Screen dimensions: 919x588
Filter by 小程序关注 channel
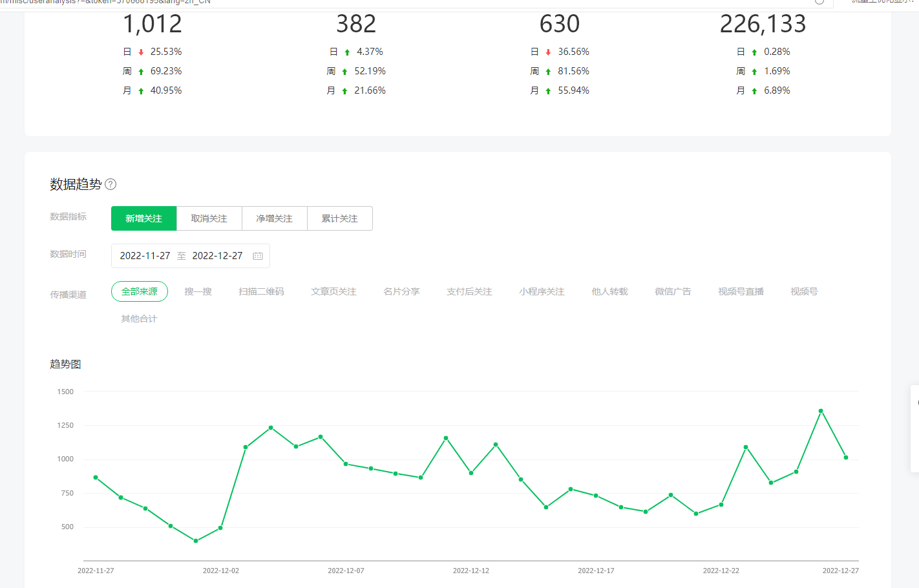coord(542,291)
